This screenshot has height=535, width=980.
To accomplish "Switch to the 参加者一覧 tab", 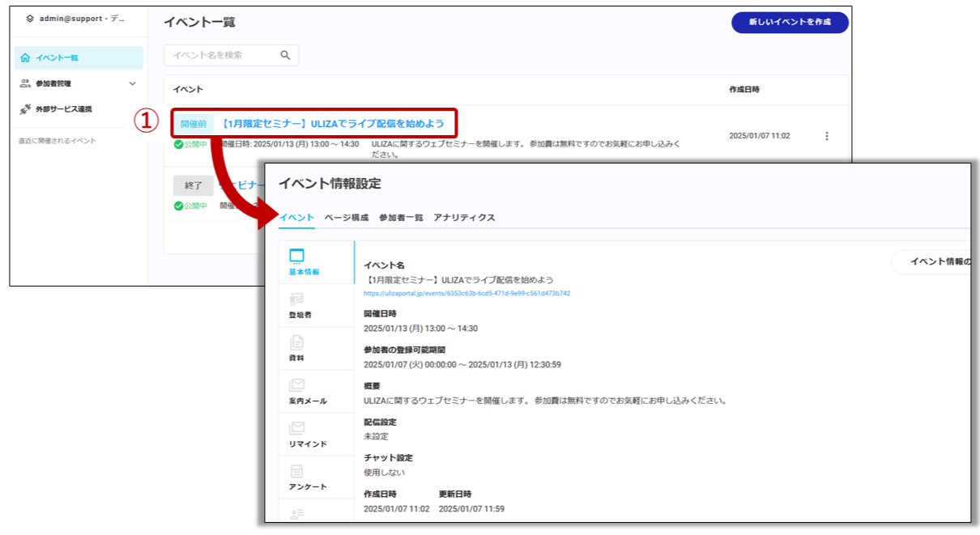I will click(401, 218).
